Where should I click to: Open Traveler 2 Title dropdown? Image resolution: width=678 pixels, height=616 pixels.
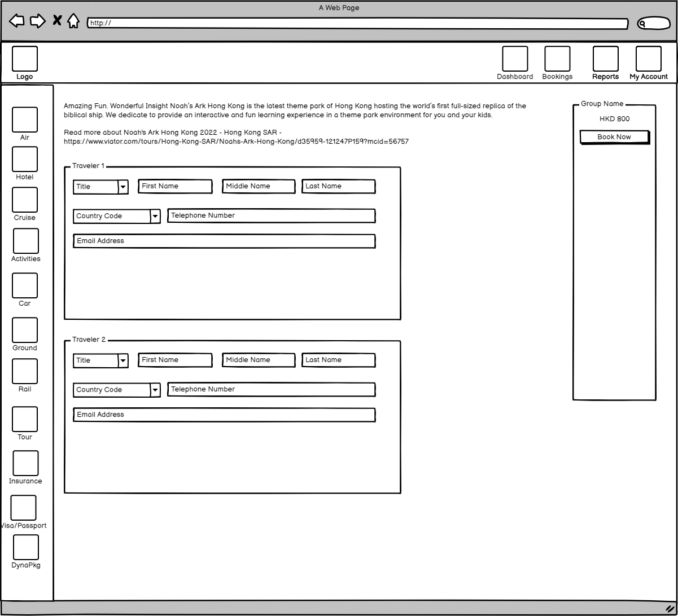[x=123, y=360]
